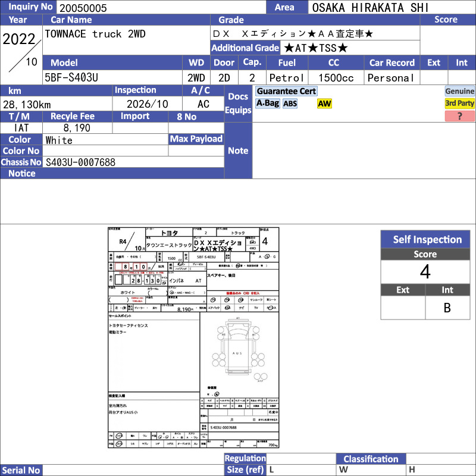This screenshot has width=476, height=476.
Task: Click the Chassis No label
Action: click(x=21, y=162)
